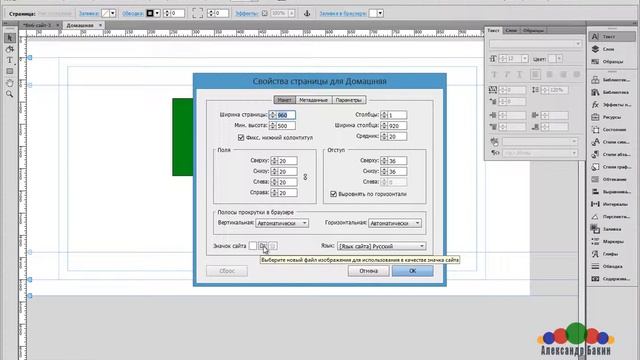The height and width of the screenshot is (360, 640).
Task: Click the Заливка link in control bar
Action: [88, 13]
